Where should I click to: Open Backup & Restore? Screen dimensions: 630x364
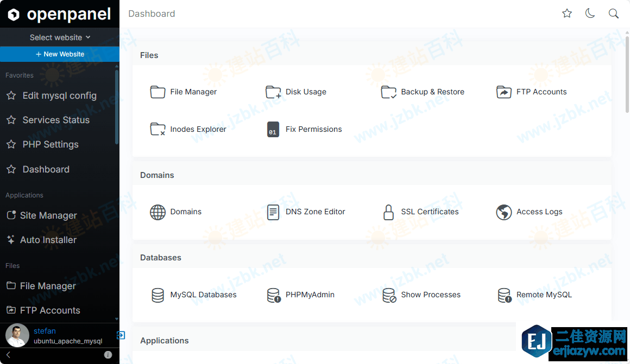pos(433,92)
